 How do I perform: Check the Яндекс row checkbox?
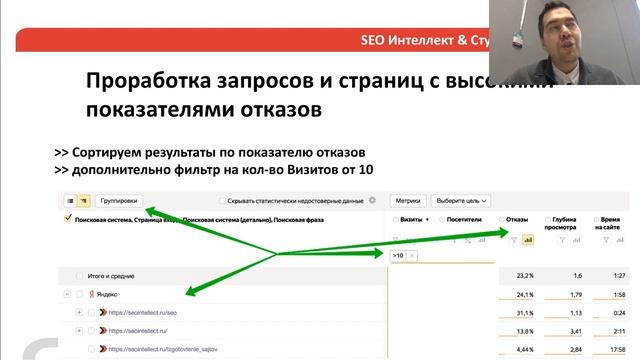(80, 294)
